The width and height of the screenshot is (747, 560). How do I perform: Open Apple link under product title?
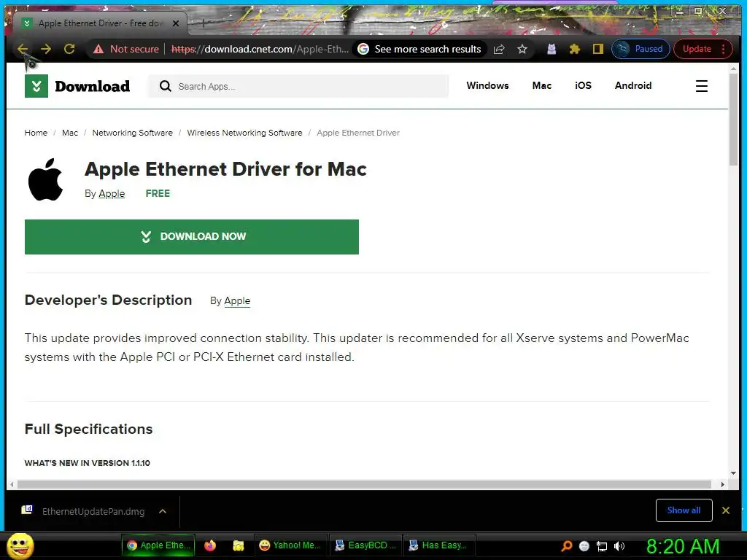[112, 194]
